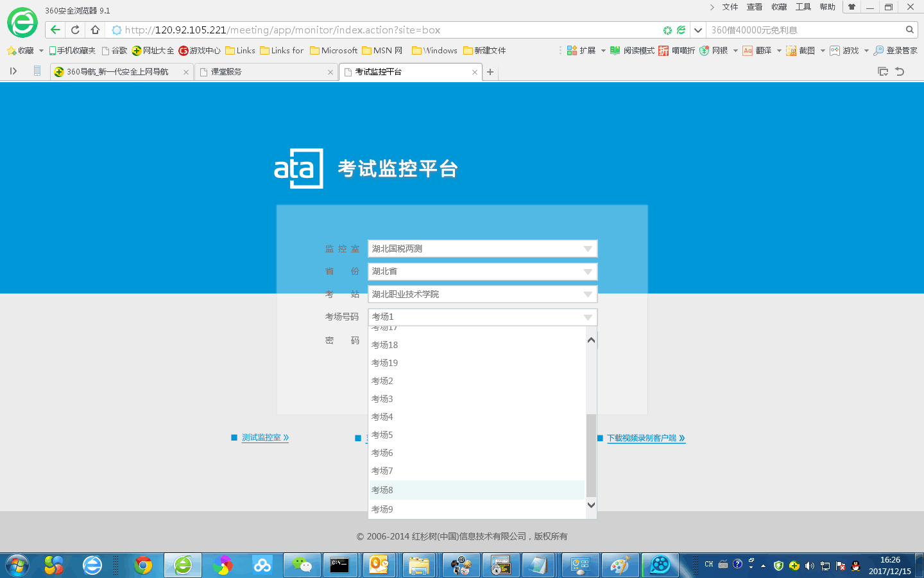The width and height of the screenshot is (924, 578).
Task: Select 考场5 from the list
Action: tap(477, 435)
